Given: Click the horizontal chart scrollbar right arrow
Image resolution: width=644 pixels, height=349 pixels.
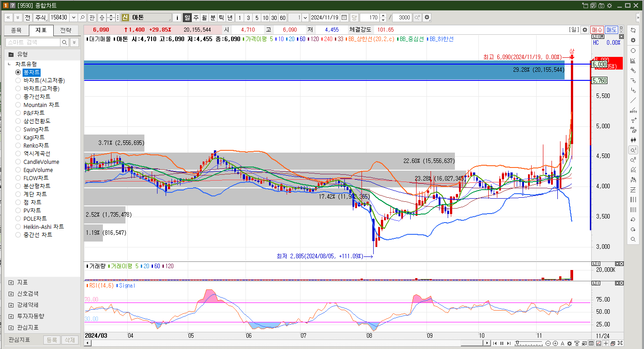Looking at the screenshot, I should pyautogui.click(x=487, y=343).
